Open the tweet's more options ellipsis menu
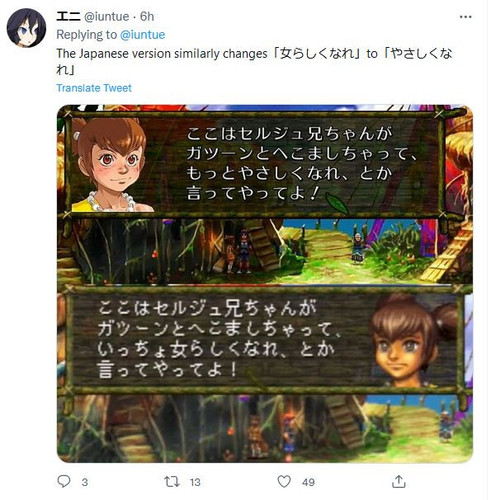The width and height of the screenshot is (491, 500). (465, 17)
